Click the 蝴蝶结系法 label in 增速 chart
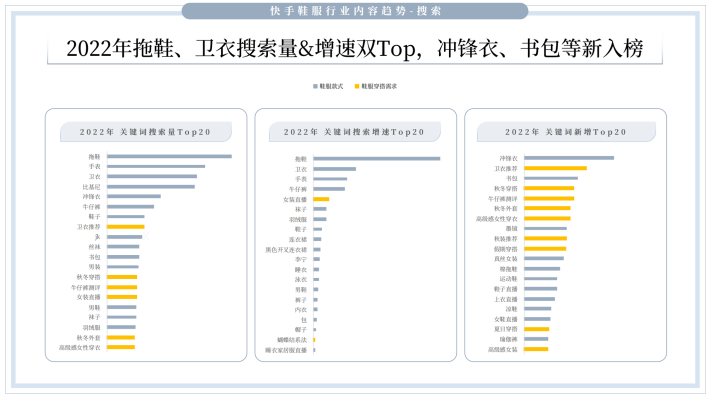 tap(292, 340)
